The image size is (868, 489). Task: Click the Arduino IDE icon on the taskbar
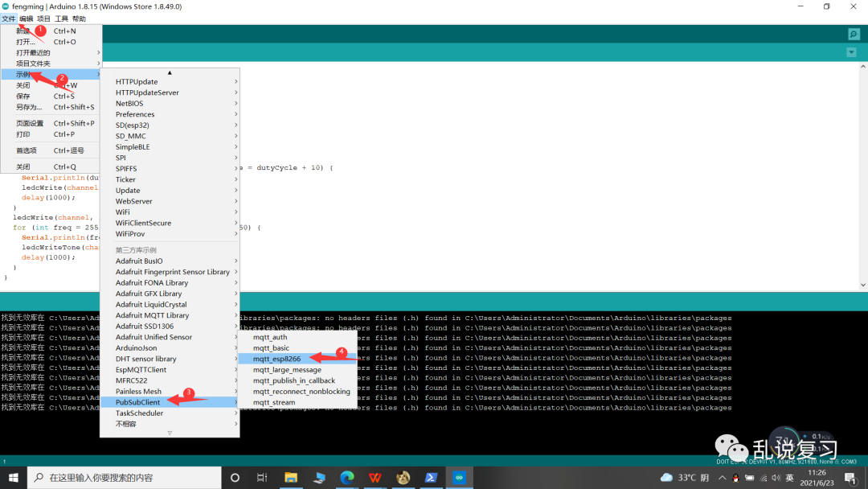[x=458, y=477]
